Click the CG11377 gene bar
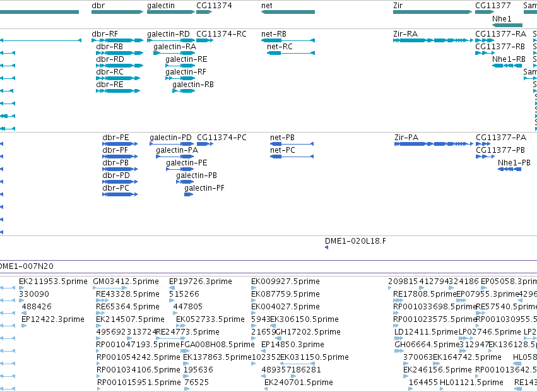Image resolution: width=537 pixels, height=392 pixels. point(485,12)
